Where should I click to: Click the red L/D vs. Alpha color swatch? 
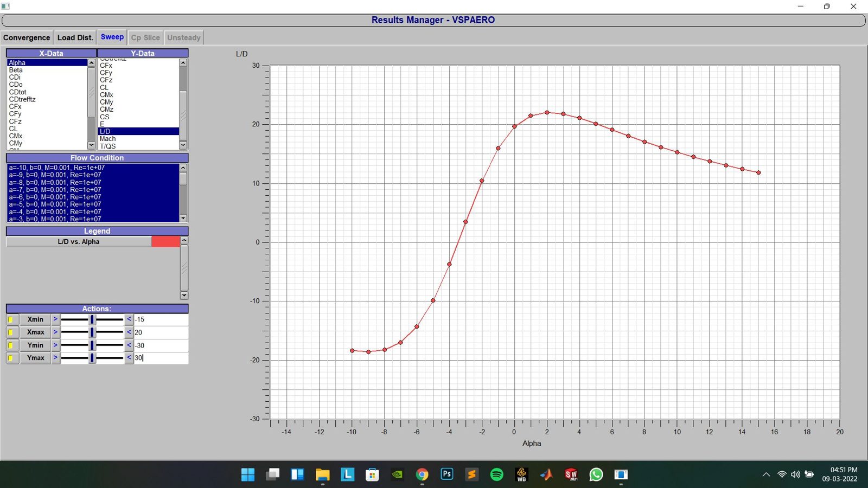point(165,242)
